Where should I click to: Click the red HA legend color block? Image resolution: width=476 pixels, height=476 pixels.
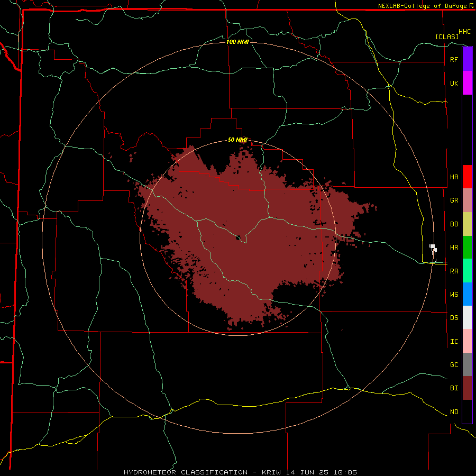click(x=467, y=177)
